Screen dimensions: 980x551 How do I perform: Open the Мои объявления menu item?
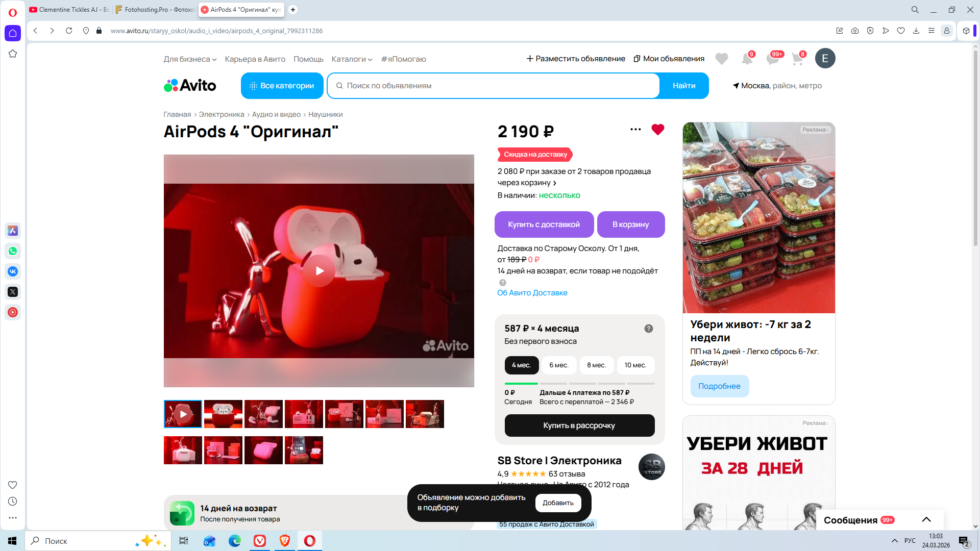pyautogui.click(x=669, y=59)
